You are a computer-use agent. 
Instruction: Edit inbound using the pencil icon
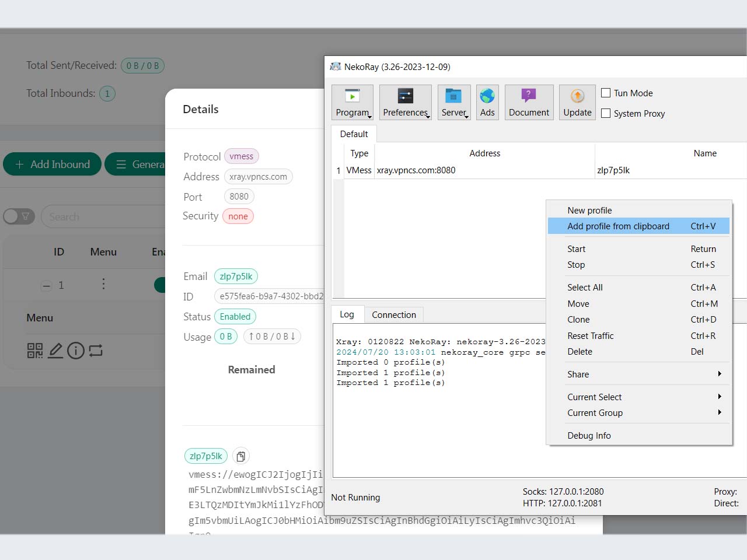(x=55, y=350)
